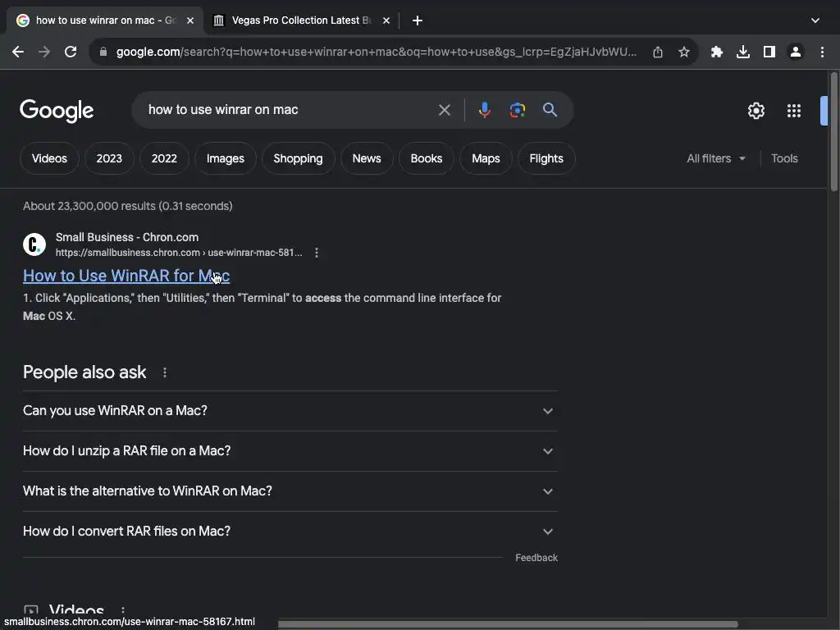Viewport: 840px width, 630px height.
Task: Start voice search with the microphone
Action: pos(484,110)
